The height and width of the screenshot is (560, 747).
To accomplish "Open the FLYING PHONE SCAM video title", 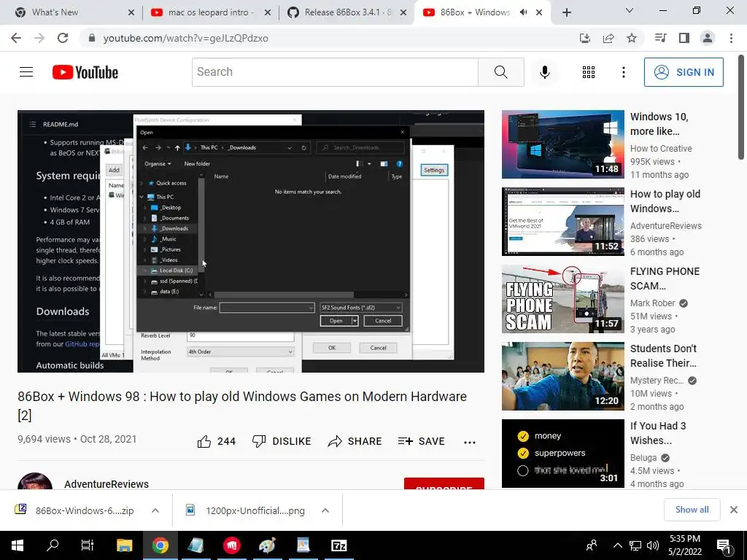I will coord(665,279).
